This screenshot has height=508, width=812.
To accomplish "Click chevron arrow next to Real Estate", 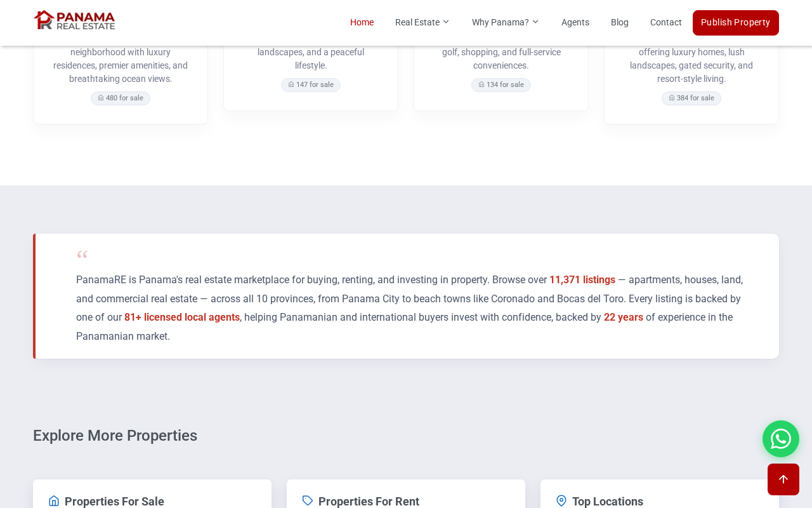I will point(446,22).
